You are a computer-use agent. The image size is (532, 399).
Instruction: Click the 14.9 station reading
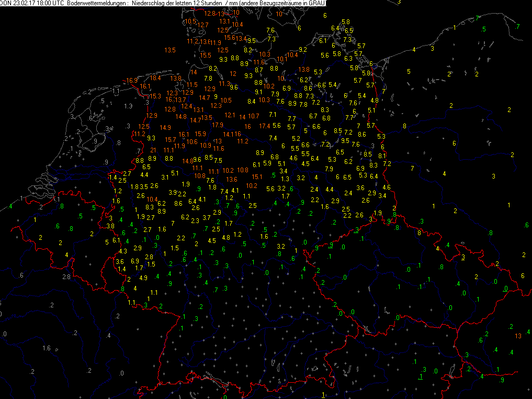(x=165, y=127)
